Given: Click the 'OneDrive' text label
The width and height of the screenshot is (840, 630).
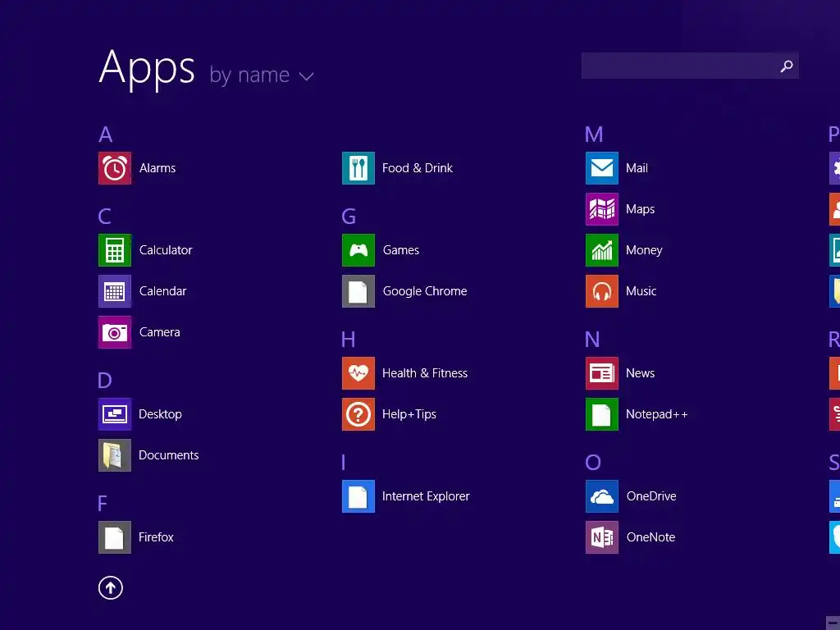Looking at the screenshot, I should pyautogui.click(x=651, y=496).
